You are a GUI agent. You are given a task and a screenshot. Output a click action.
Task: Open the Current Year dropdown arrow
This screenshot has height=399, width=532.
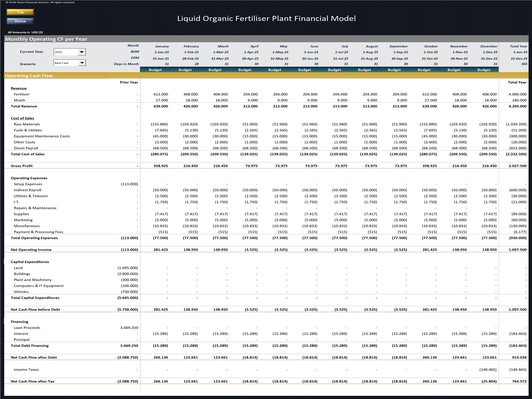pyautogui.click(x=82, y=52)
